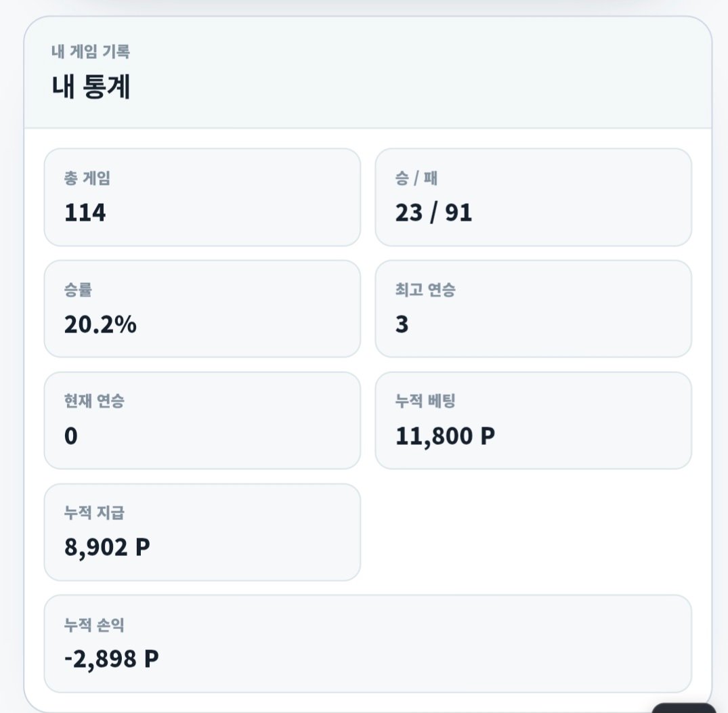Click the current streak value 0
728x713 pixels.
[x=71, y=436]
